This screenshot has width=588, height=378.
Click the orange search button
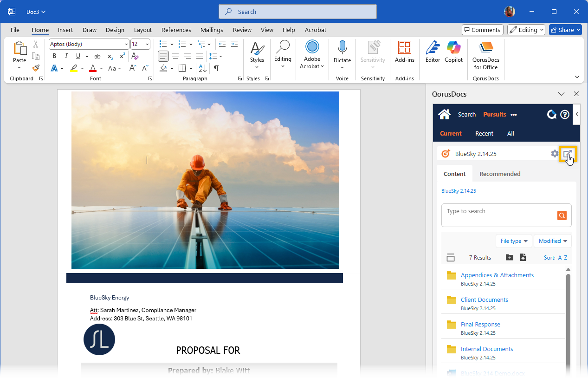[x=562, y=215]
